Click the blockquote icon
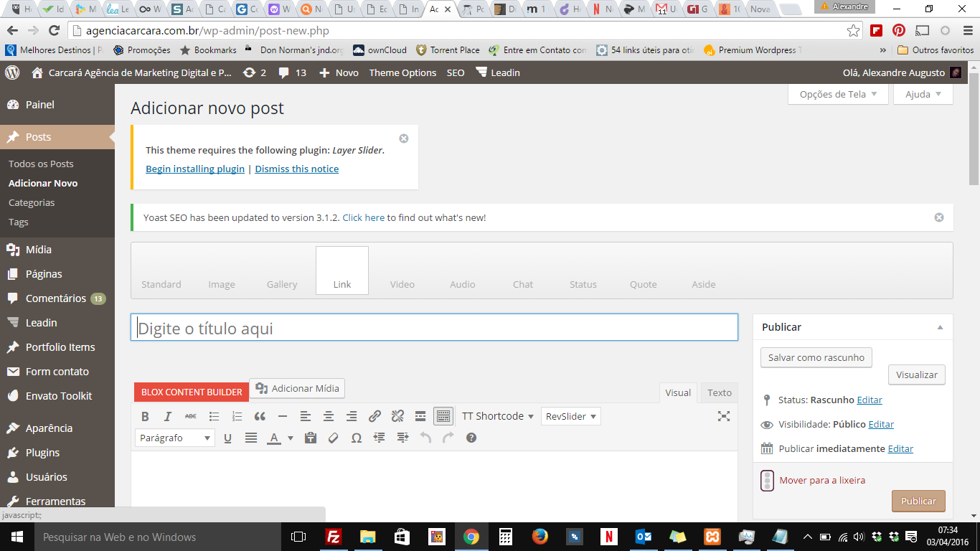 pos(260,416)
